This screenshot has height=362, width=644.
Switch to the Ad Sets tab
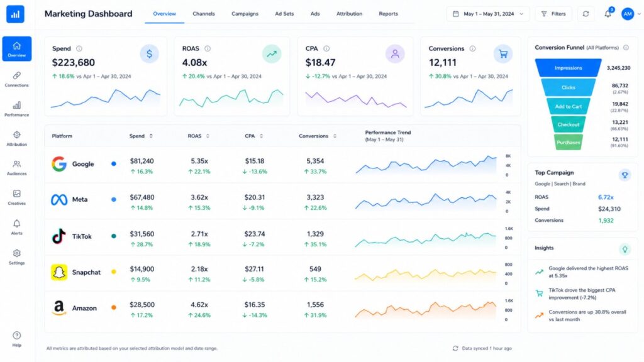[284, 14]
